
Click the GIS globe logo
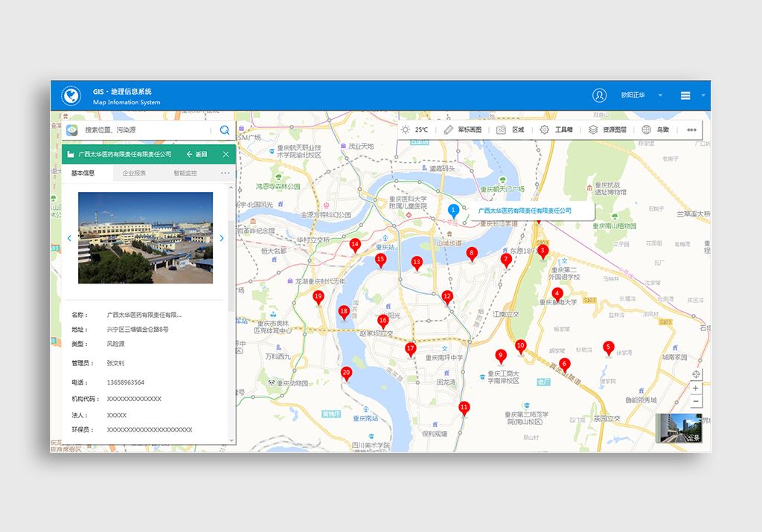click(71, 96)
